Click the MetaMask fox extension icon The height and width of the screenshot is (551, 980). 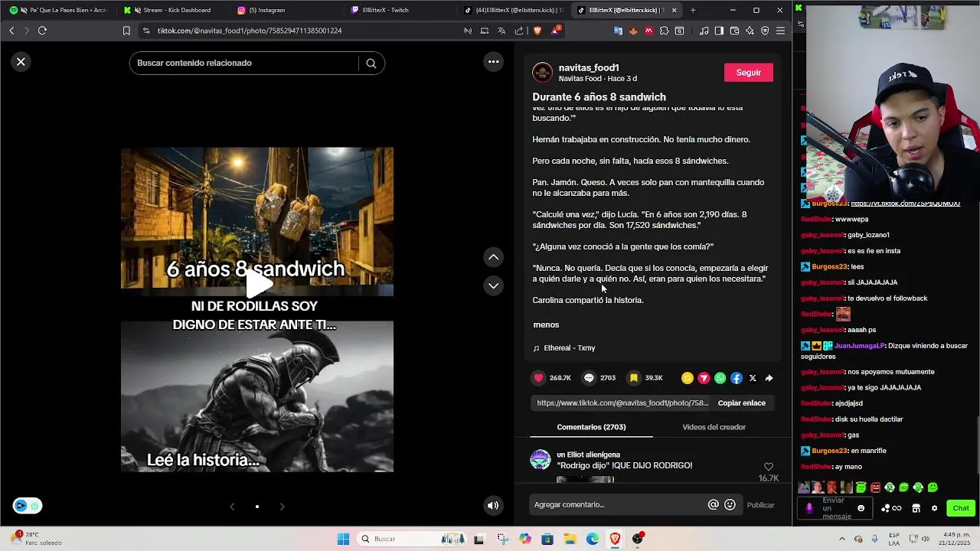pyautogui.click(x=633, y=31)
